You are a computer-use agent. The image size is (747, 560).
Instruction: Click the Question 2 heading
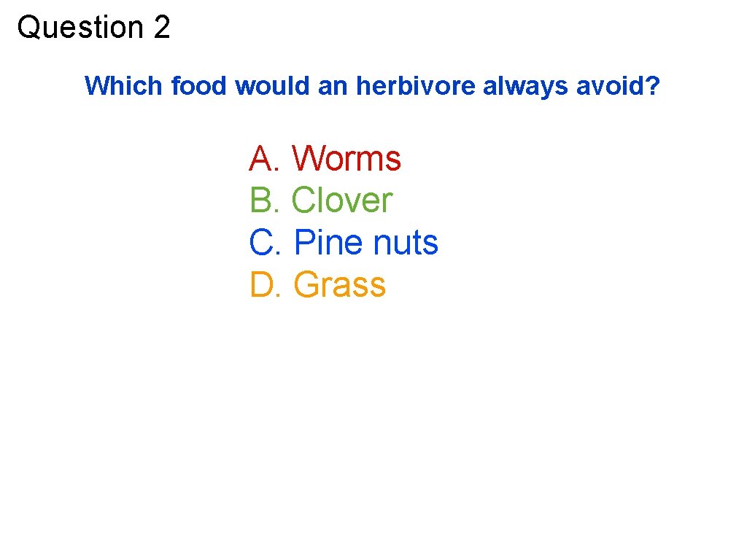[93, 27]
